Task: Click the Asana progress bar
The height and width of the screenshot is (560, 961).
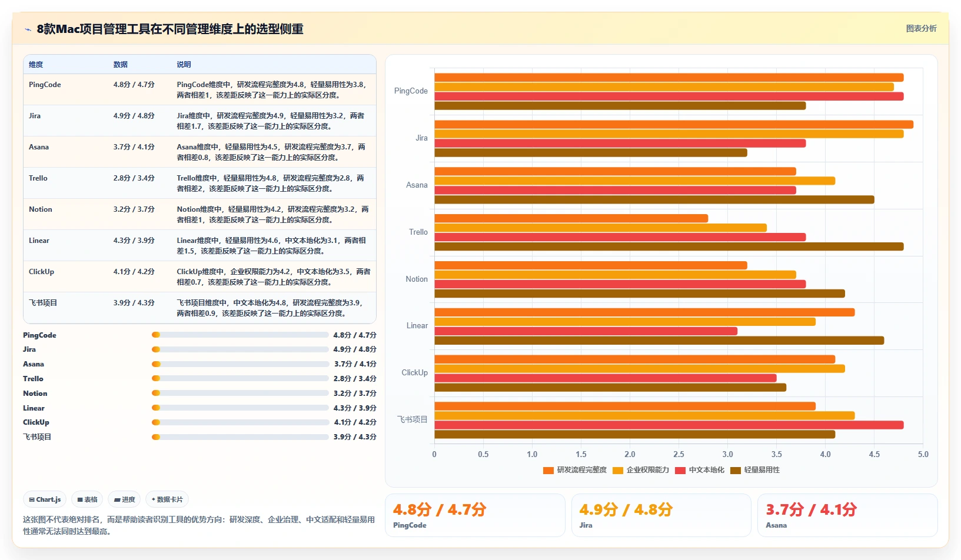Action: tap(240, 364)
